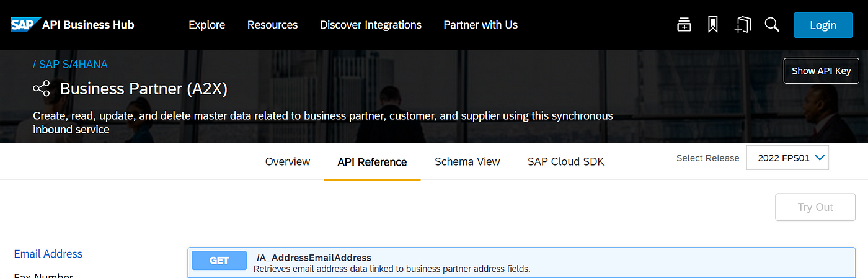Viewport: 868px width, 278px height.
Task: Click API Business Hub title
Action: click(88, 25)
